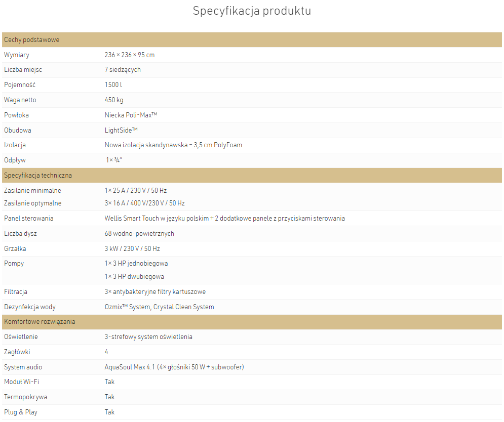
Task: Click the 'System audio' label
Action: [x=23, y=367]
